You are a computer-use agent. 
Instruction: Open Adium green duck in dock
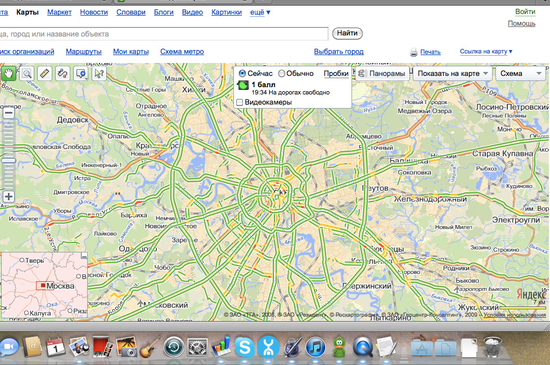pos(339,347)
